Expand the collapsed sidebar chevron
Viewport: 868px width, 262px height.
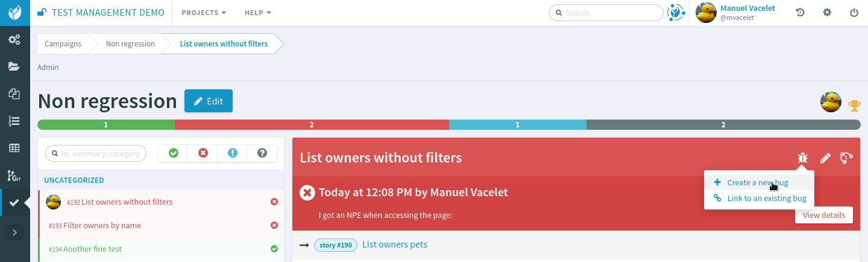point(14,232)
